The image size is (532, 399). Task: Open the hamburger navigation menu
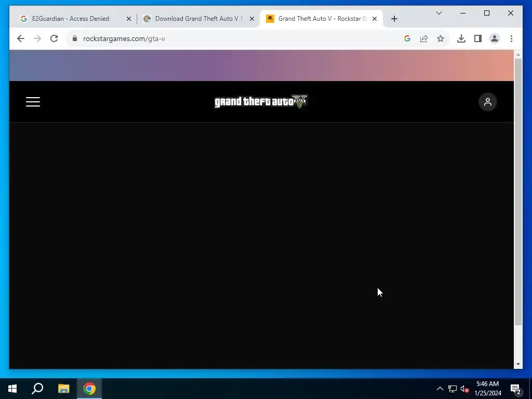(33, 102)
